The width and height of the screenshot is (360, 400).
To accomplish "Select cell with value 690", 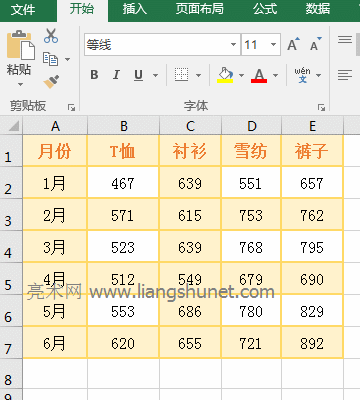I will coord(312,279).
